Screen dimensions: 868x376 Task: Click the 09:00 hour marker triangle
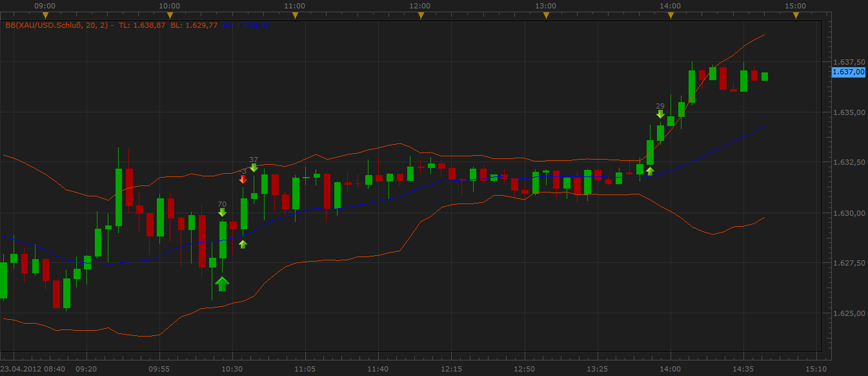(x=44, y=16)
